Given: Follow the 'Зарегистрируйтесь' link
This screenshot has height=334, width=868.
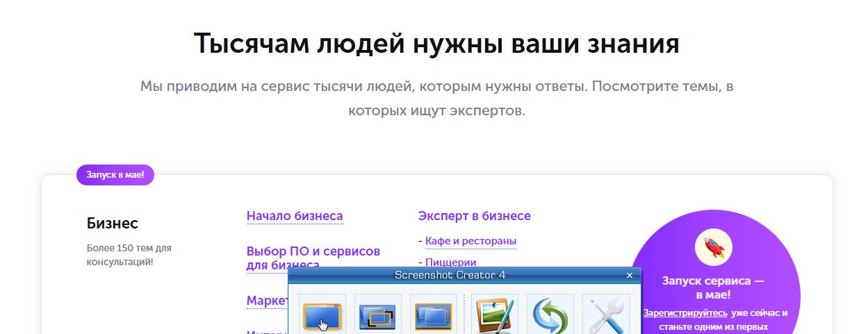Looking at the screenshot, I should click(685, 312).
